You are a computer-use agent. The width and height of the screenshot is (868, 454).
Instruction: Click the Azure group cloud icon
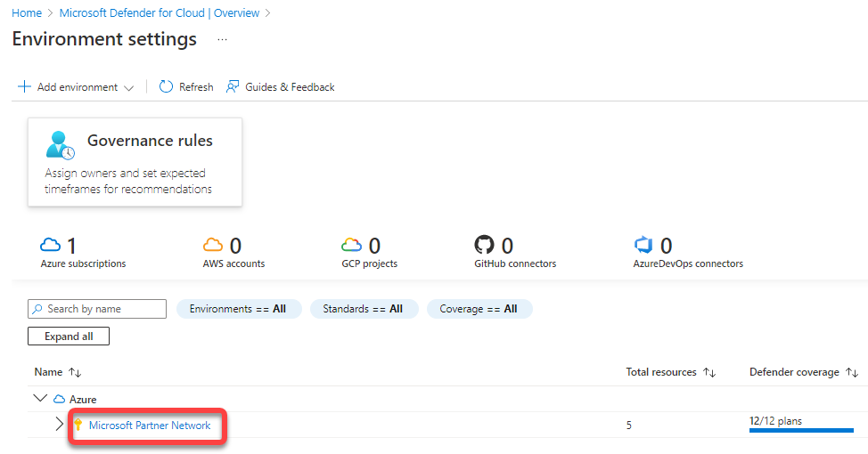(59, 399)
